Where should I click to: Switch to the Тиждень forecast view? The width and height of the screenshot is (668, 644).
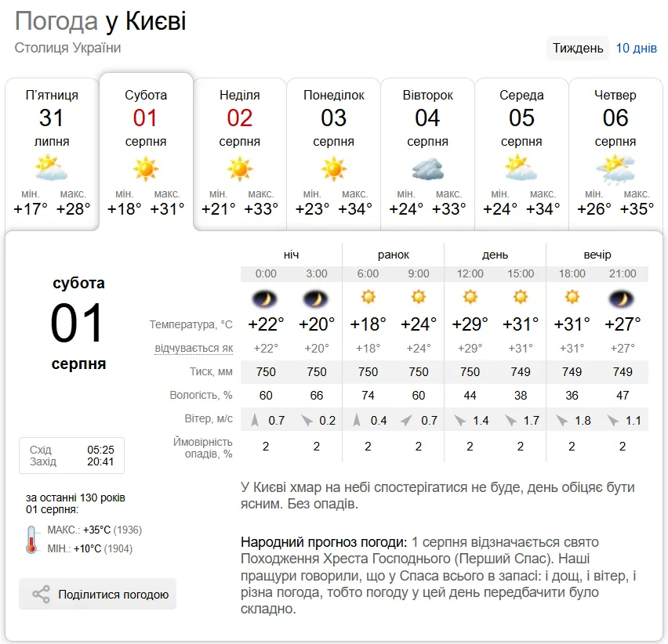pyautogui.click(x=578, y=48)
